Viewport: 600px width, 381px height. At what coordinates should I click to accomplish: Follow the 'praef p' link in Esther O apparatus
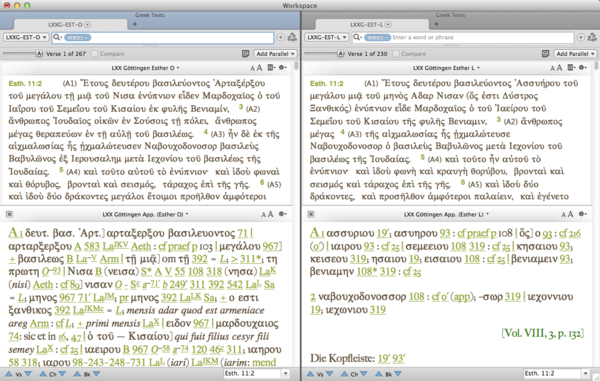tap(182, 246)
